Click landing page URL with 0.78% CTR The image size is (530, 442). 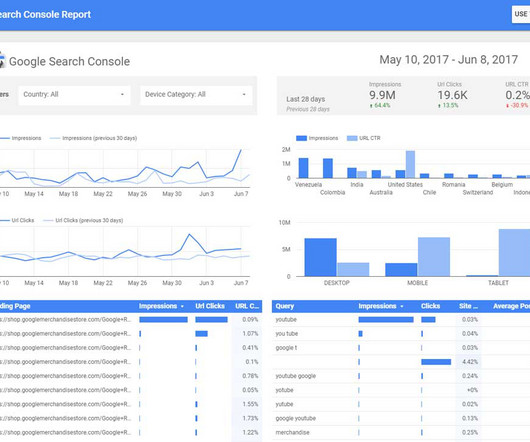(x=66, y=376)
